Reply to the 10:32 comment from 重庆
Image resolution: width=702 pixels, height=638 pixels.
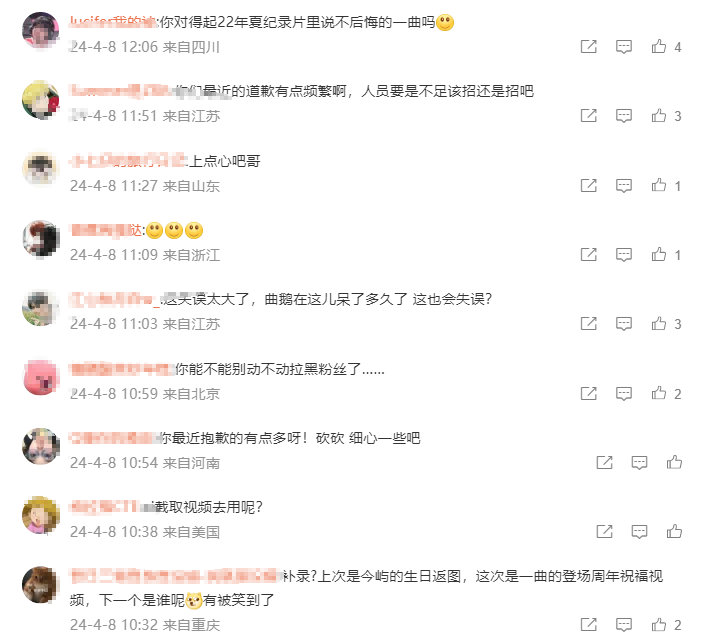pyautogui.click(x=624, y=624)
